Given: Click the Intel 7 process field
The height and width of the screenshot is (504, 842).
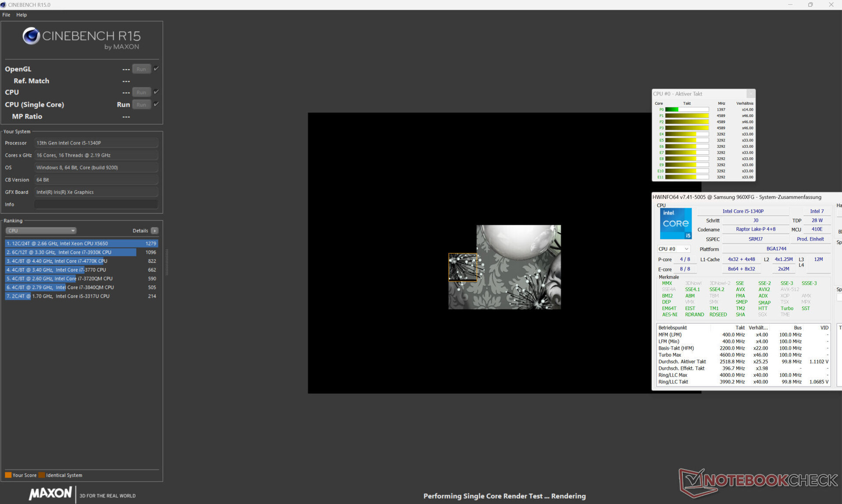Looking at the screenshot, I should (x=817, y=211).
